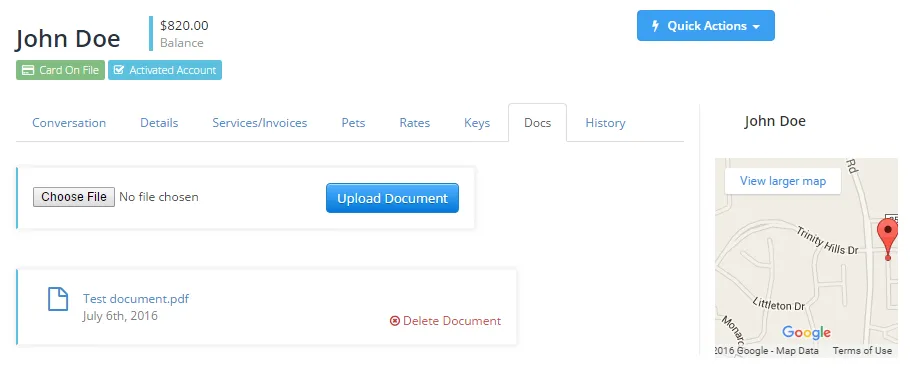This screenshot has height=371, width=910.
Task: Click the Littleton Dr map label
Action: (779, 303)
